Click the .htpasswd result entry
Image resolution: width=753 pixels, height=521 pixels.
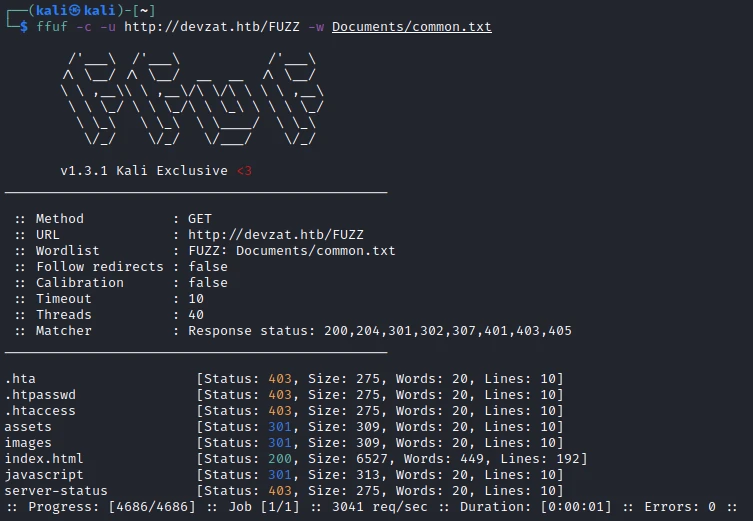point(40,395)
